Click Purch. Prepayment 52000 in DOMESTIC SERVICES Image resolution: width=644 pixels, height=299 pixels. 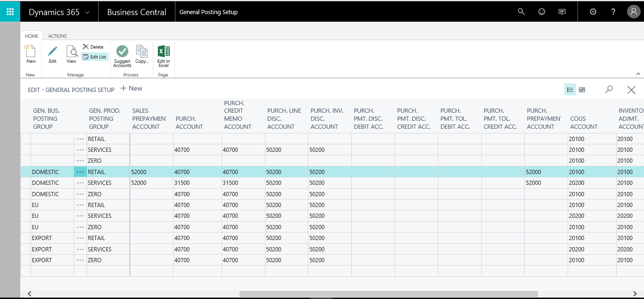point(546,183)
